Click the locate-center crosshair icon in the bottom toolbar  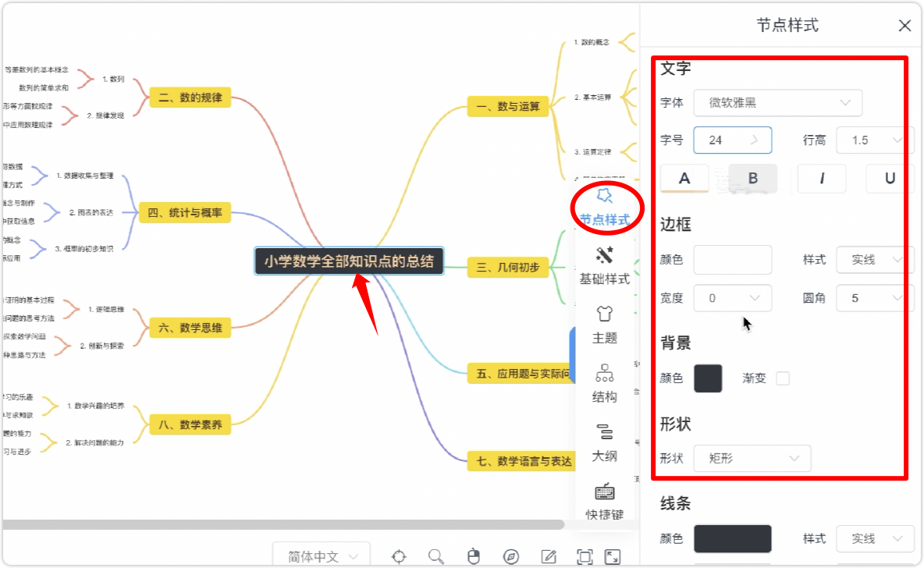(x=399, y=556)
